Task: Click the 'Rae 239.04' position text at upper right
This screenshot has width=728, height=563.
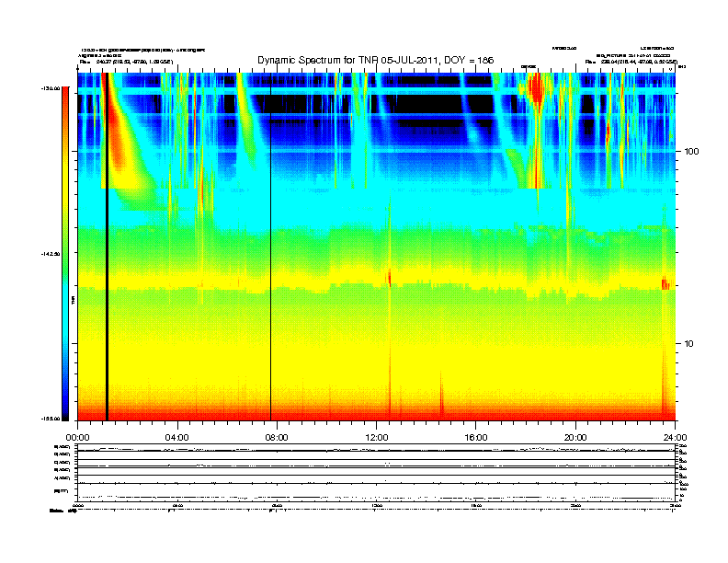Action: pyautogui.click(x=631, y=62)
